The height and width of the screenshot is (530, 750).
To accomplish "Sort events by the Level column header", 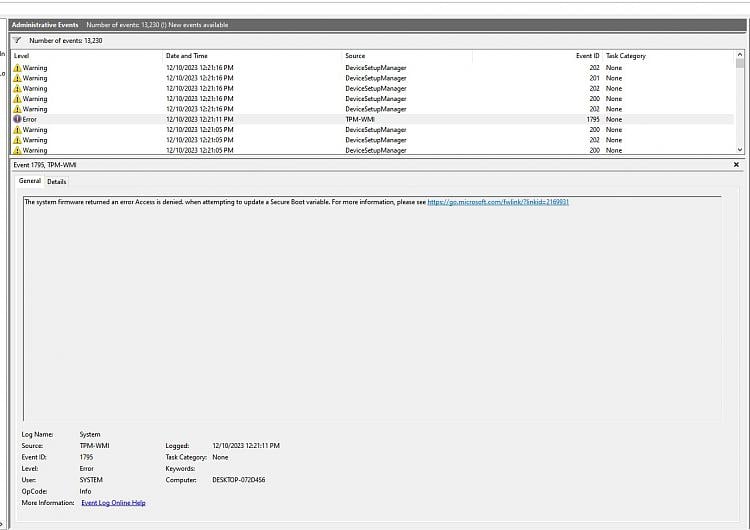I will [22, 56].
